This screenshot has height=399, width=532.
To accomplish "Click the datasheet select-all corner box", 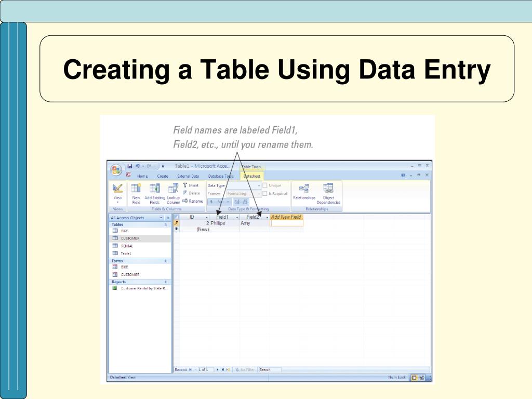I will coord(176,217).
